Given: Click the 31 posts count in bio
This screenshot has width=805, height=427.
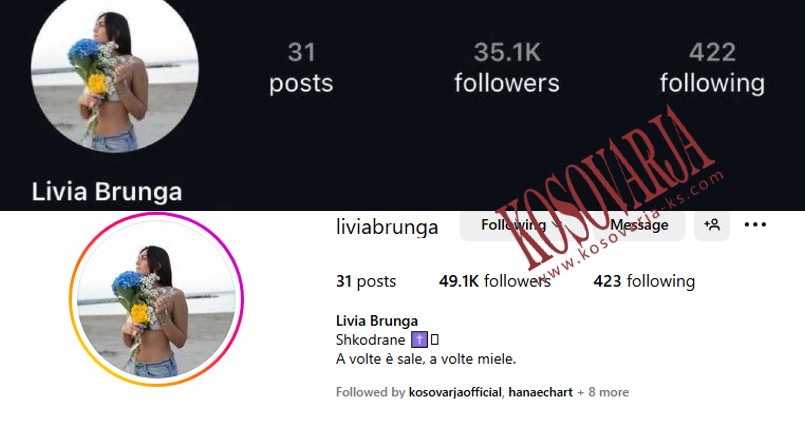Looking at the screenshot, I should (366, 281).
